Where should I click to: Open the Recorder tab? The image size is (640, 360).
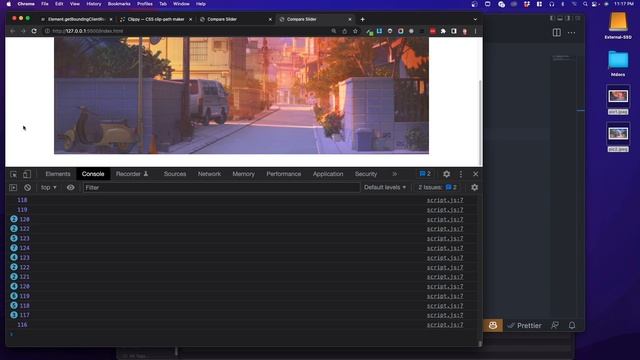tap(132, 174)
